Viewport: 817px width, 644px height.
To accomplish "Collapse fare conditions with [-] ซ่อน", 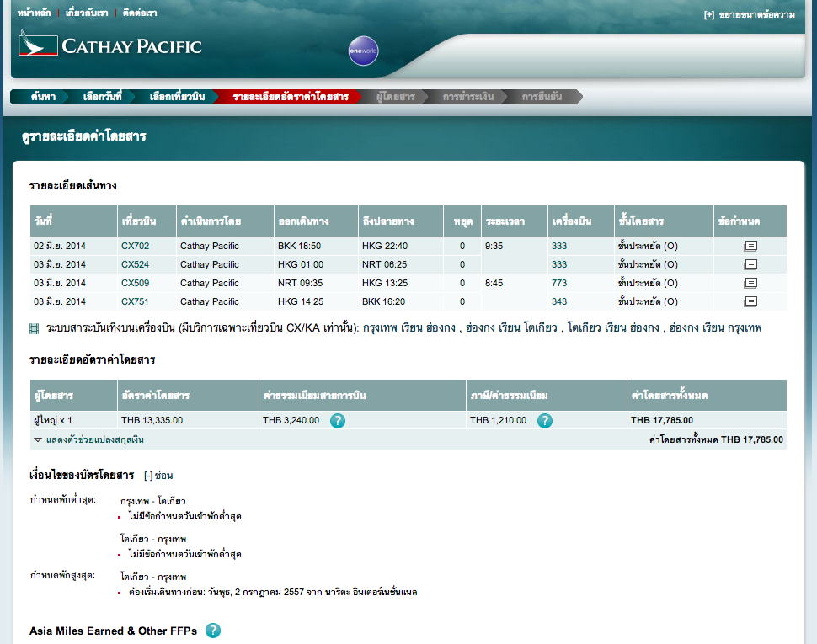I will coord(158,476).
